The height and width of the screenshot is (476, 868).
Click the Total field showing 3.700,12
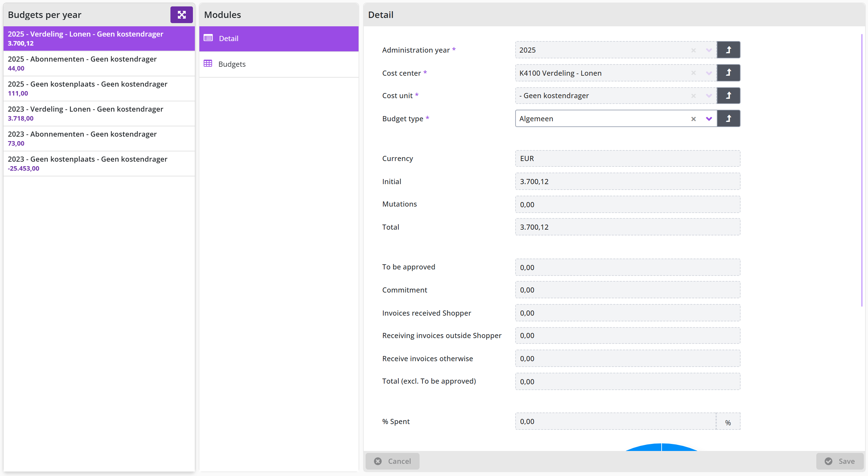(628, 227)
